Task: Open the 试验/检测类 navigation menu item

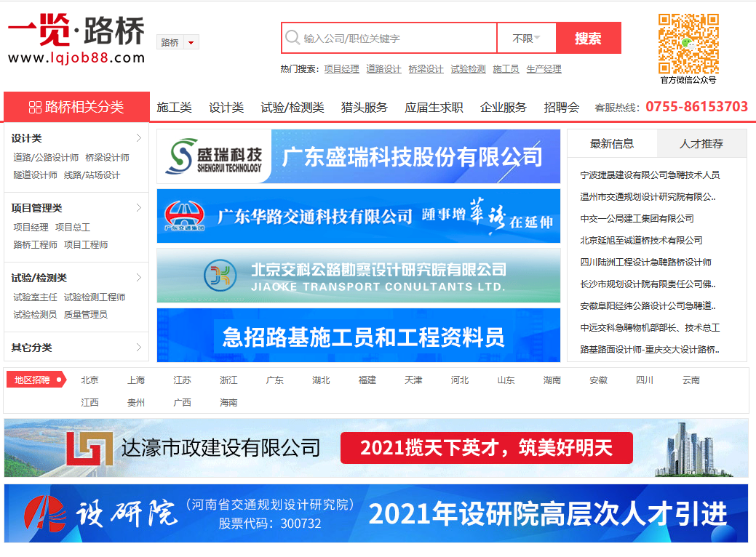Action: click(293, 108)
